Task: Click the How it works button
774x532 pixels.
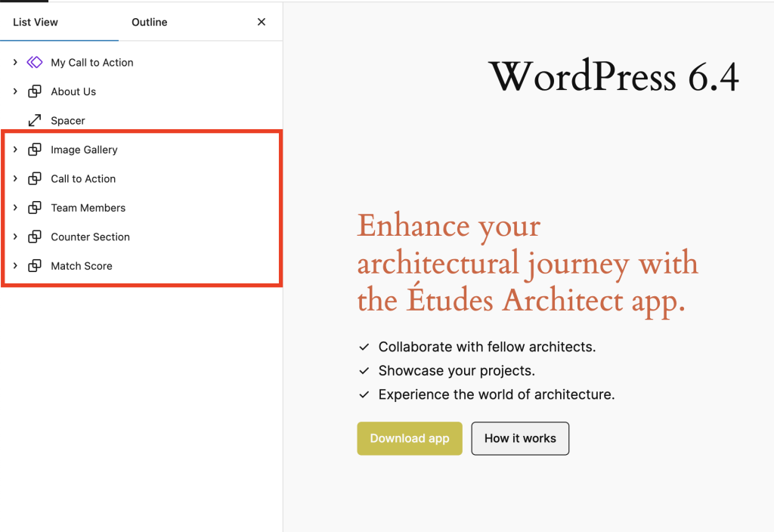Action: pyautogui.click(x=520, y=438)
